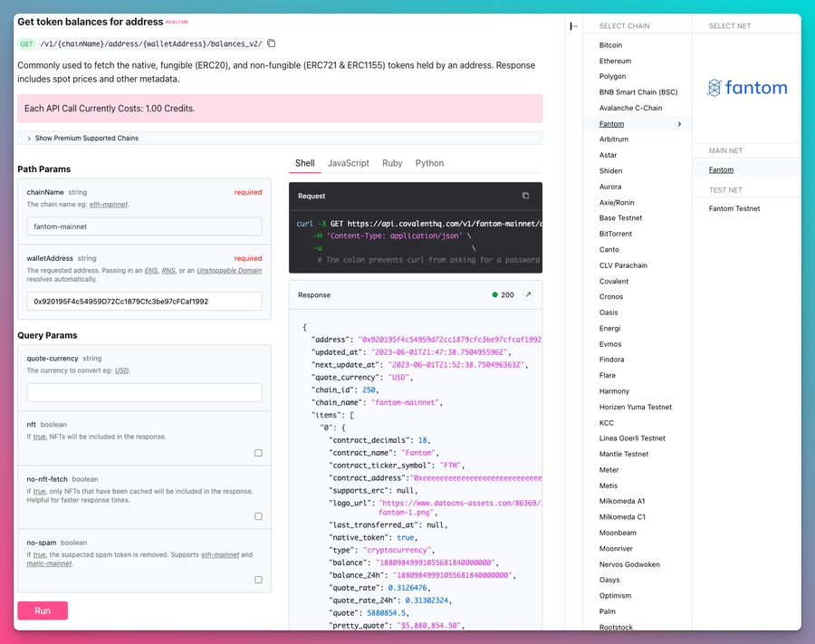Switch to the JavaScript tab
Screen dimensions: 815x644
click(348, 163)
